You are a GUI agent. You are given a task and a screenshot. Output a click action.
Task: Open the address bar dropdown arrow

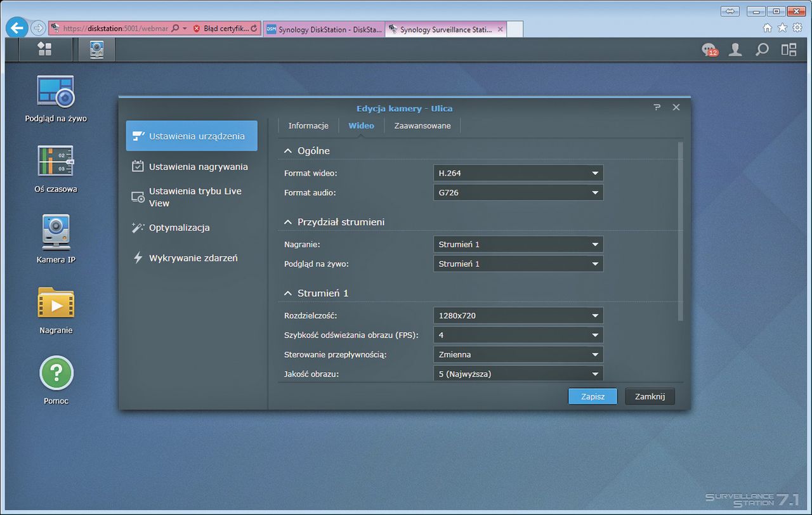point(185,29)
